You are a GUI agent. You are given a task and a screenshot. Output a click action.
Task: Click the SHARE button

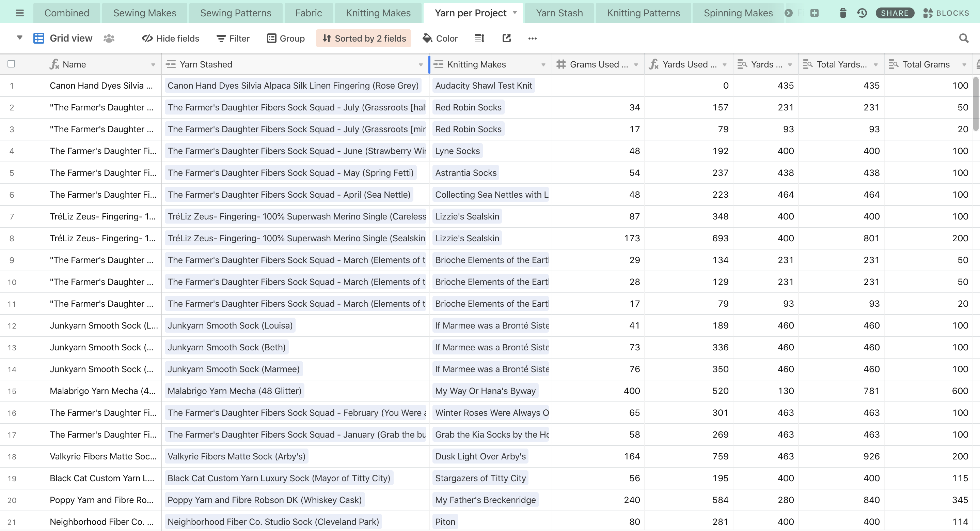[x=895, y=13]
